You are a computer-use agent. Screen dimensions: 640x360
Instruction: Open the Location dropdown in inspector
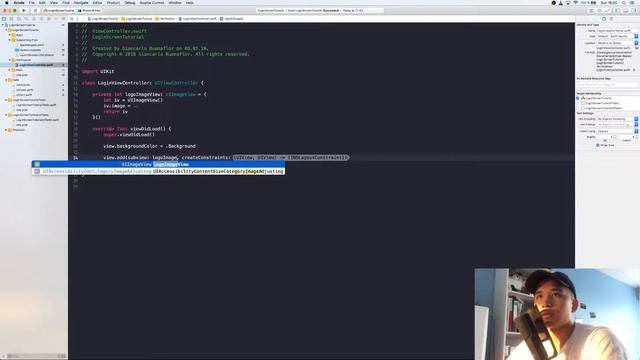[617, 43]
